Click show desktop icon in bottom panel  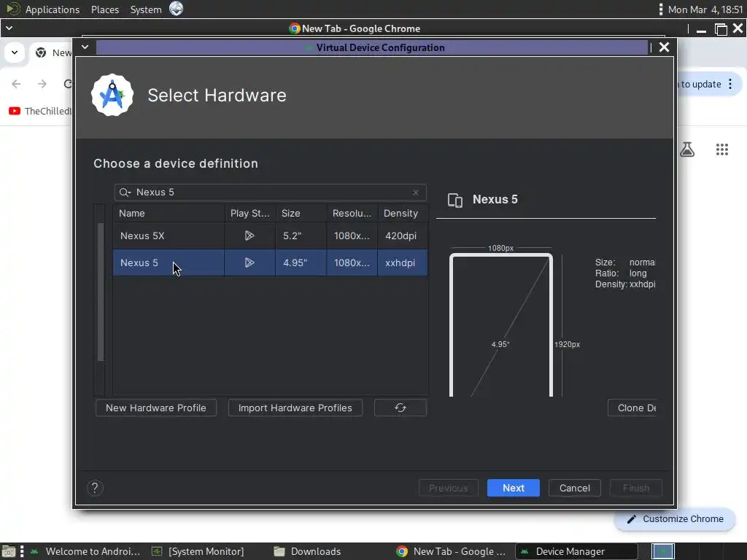click(x=9, y=551)
